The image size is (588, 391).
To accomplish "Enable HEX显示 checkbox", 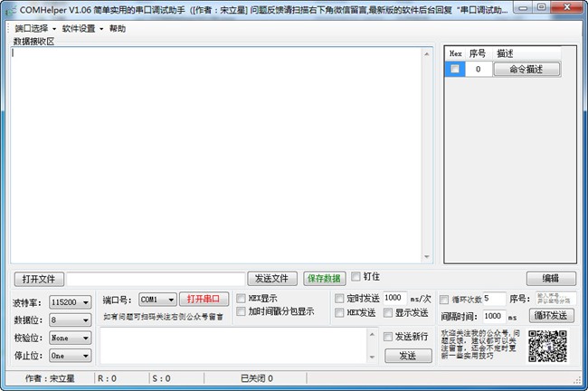I will (x=242, y=299).
